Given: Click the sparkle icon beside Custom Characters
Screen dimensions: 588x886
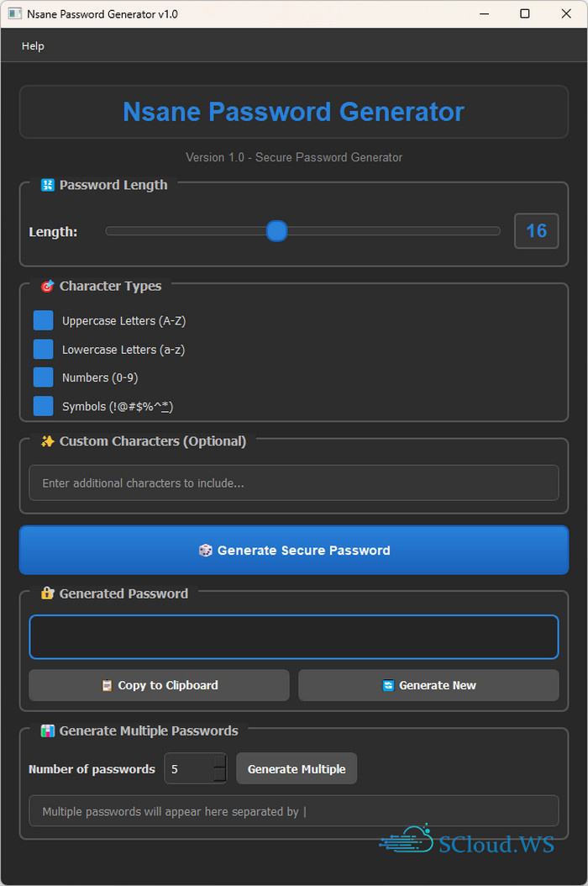Looking at the screenshot, I should point(48,441).
